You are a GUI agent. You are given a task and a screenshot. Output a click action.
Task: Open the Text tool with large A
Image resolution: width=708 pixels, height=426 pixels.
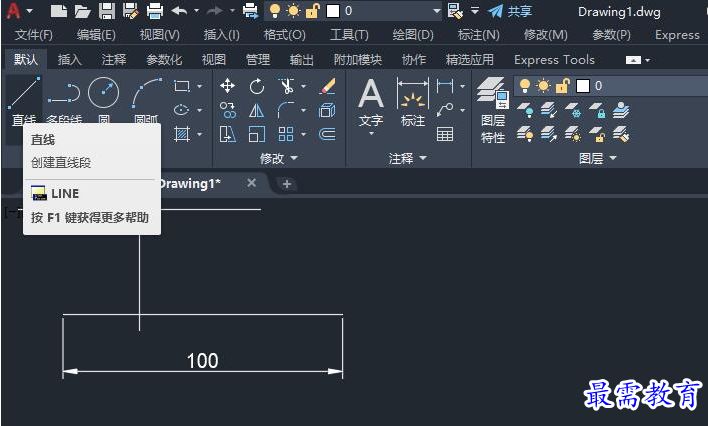[x=371, y=94]
